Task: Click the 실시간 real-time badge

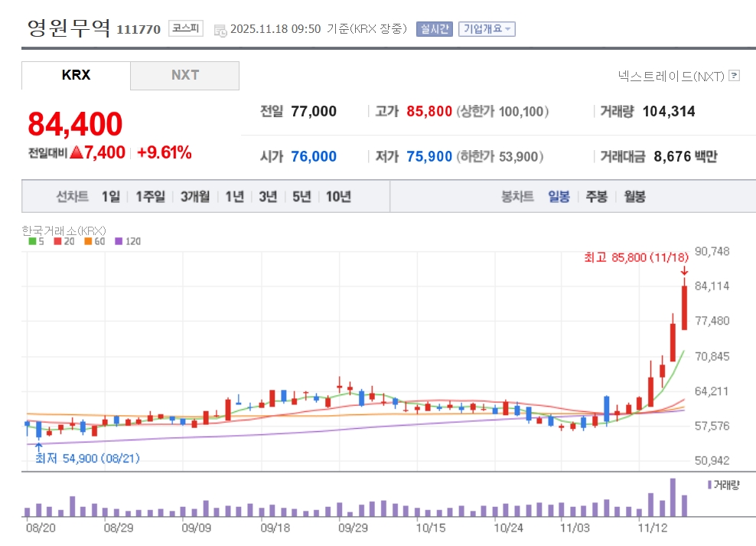Action: (434, 29)
